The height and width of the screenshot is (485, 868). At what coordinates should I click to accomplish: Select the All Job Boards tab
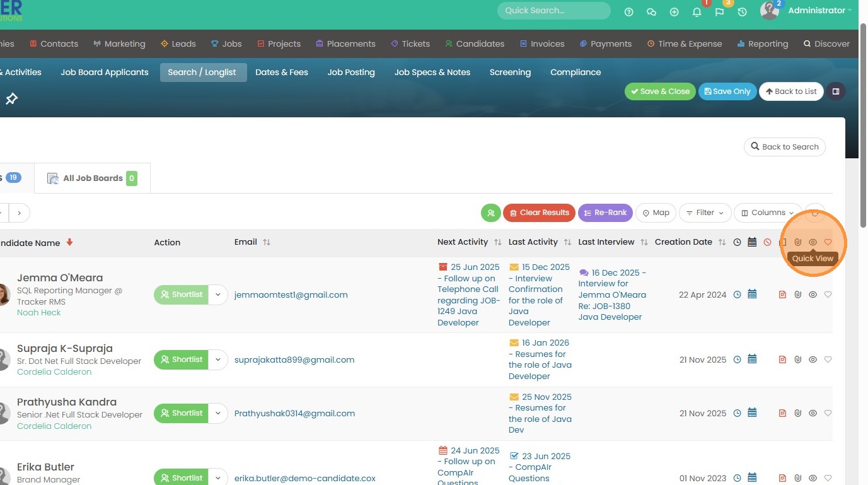[x=92, y=178]
